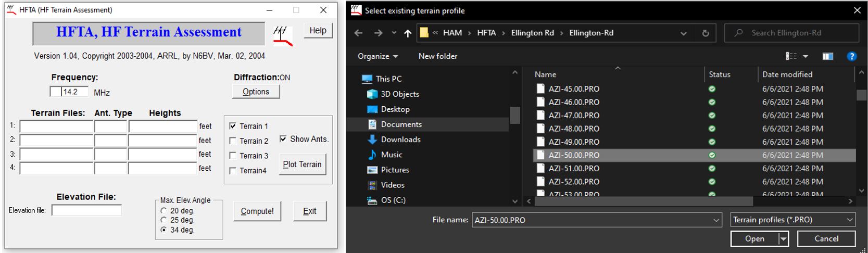Select Desktop in navigation pane
The image size is (868, 253).
coord(395,109)
